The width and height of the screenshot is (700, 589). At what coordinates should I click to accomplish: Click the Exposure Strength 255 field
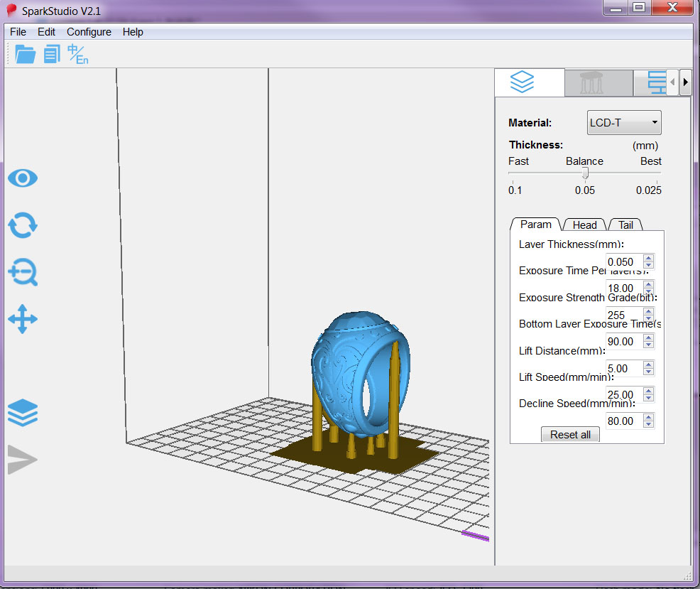(x=623, y=315)
